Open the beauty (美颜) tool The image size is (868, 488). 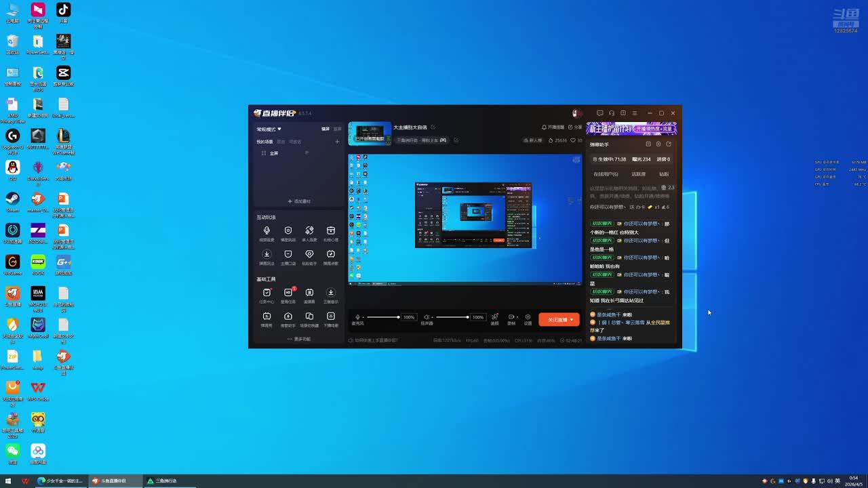495,317
